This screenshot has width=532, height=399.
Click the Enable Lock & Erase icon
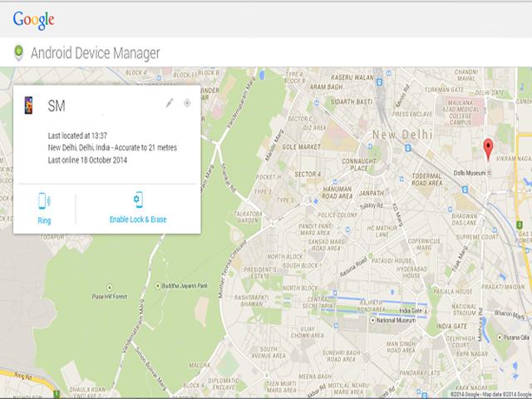[138, 199]
